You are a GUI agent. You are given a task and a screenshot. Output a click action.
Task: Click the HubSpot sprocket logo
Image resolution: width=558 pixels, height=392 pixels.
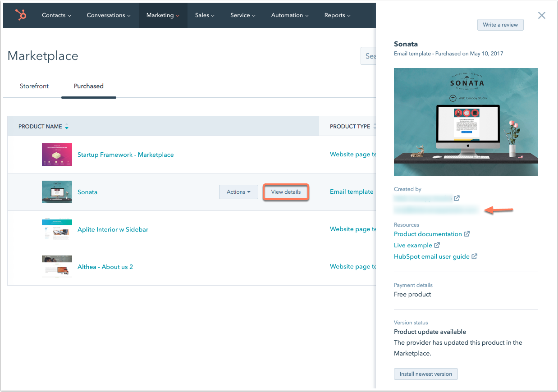[x=21, y=15]
